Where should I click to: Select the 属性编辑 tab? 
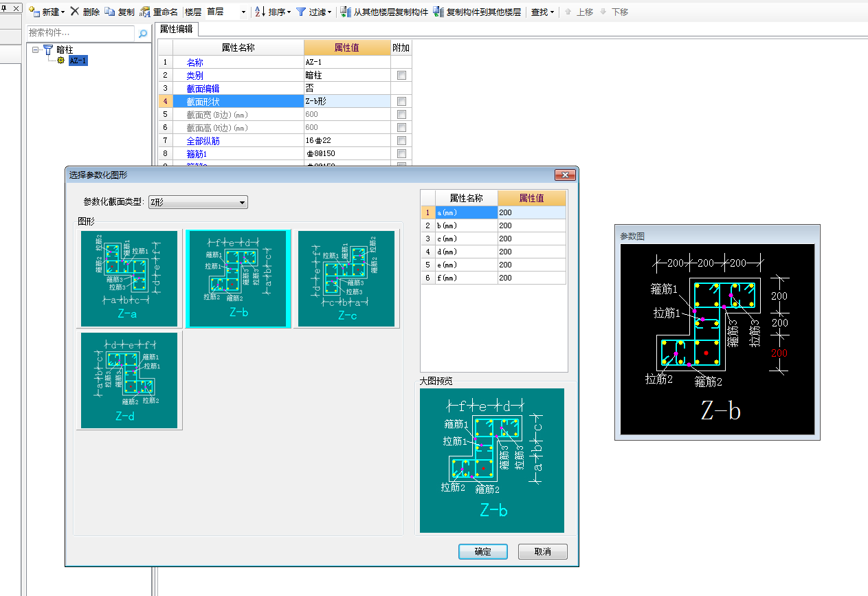[176, 29]
